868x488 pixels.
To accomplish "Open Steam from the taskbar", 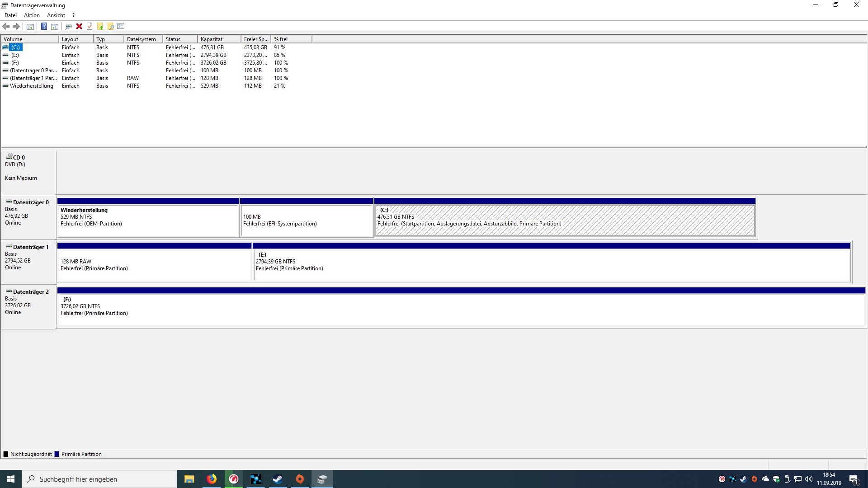I will pos(278,479).
